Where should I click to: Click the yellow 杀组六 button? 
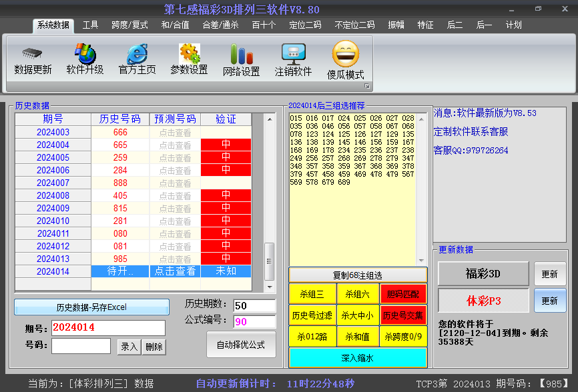click(x=358, y=294)
